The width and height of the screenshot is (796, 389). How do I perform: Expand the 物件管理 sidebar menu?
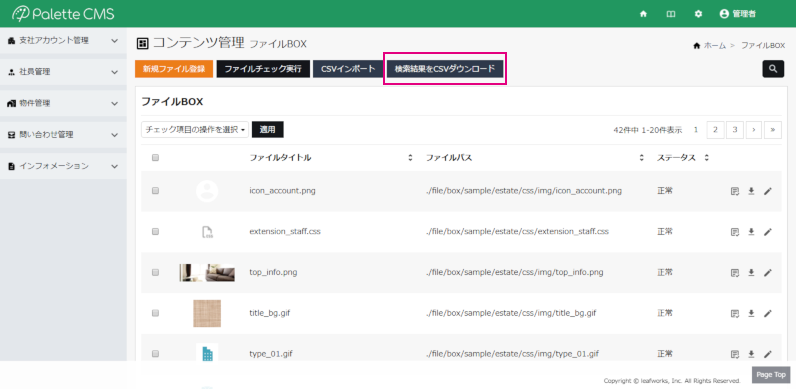pos(63,103)
